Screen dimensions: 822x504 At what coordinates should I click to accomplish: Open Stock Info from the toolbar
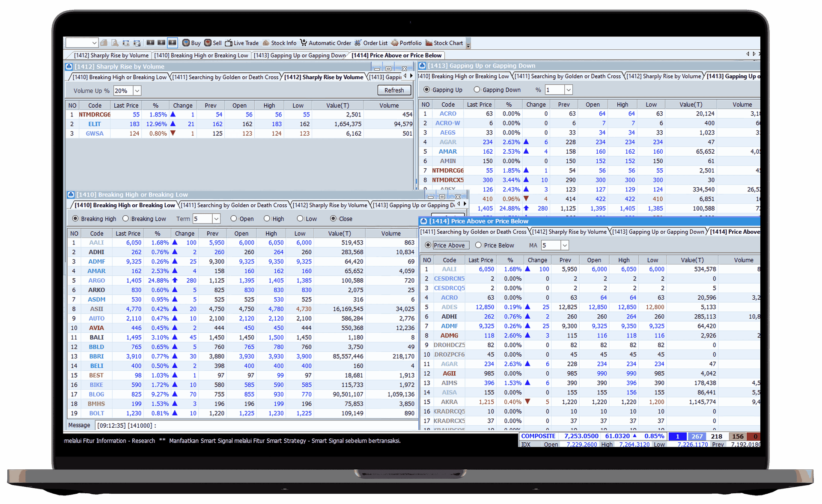[x=266, y=43]
